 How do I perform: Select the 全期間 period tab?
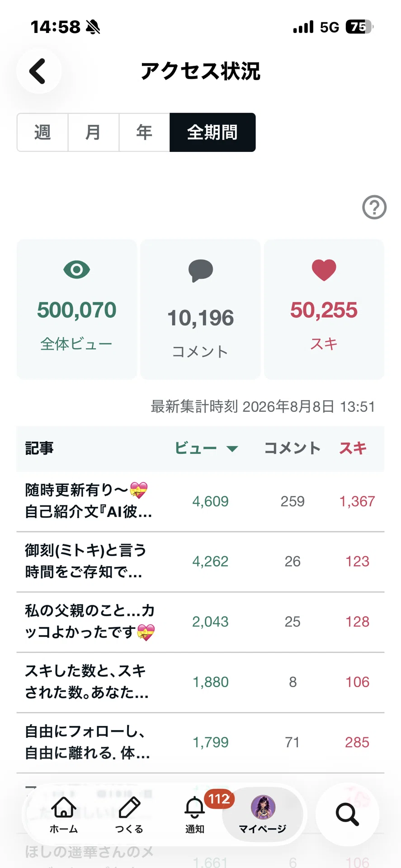point(212,132)
